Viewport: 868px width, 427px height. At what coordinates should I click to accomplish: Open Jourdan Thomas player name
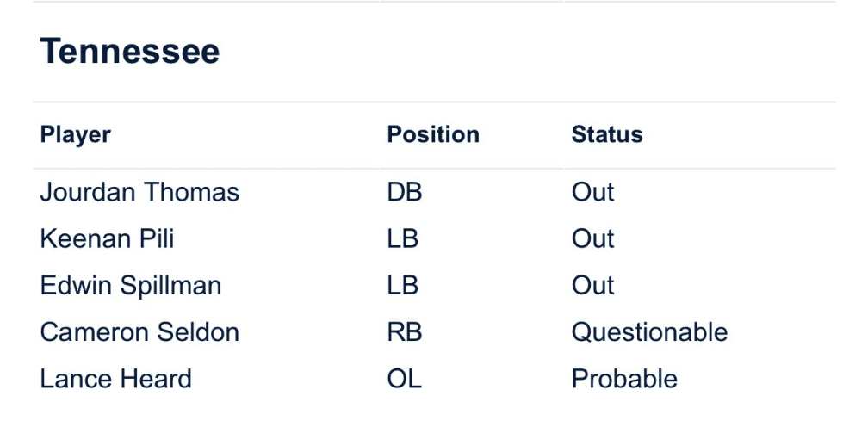139,192
